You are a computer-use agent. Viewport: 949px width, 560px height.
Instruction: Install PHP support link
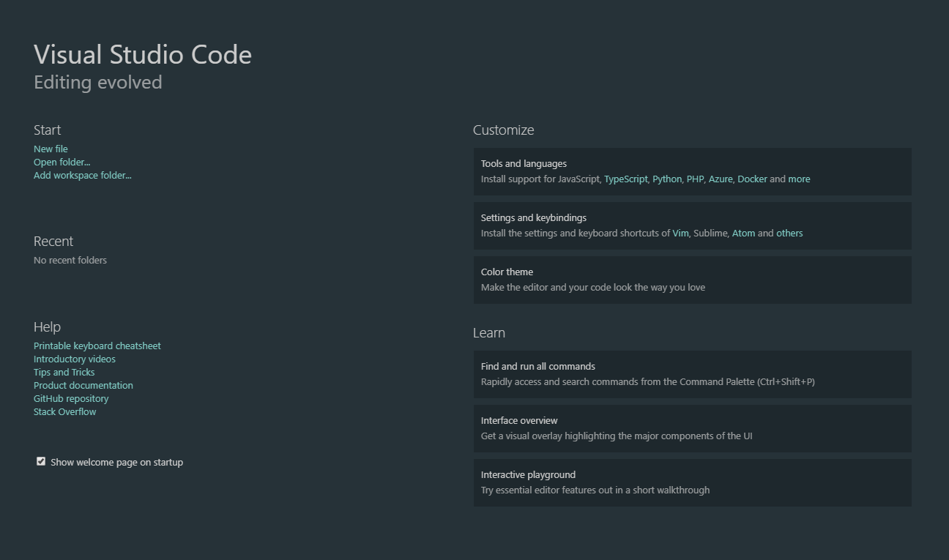(x=695, y=179)
